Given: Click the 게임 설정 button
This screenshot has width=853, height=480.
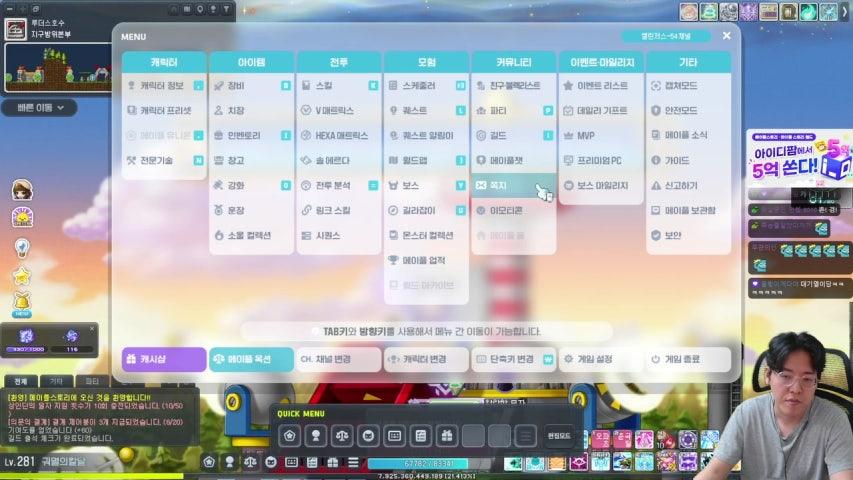Looking at the screenshot, I should pos(601,359).
